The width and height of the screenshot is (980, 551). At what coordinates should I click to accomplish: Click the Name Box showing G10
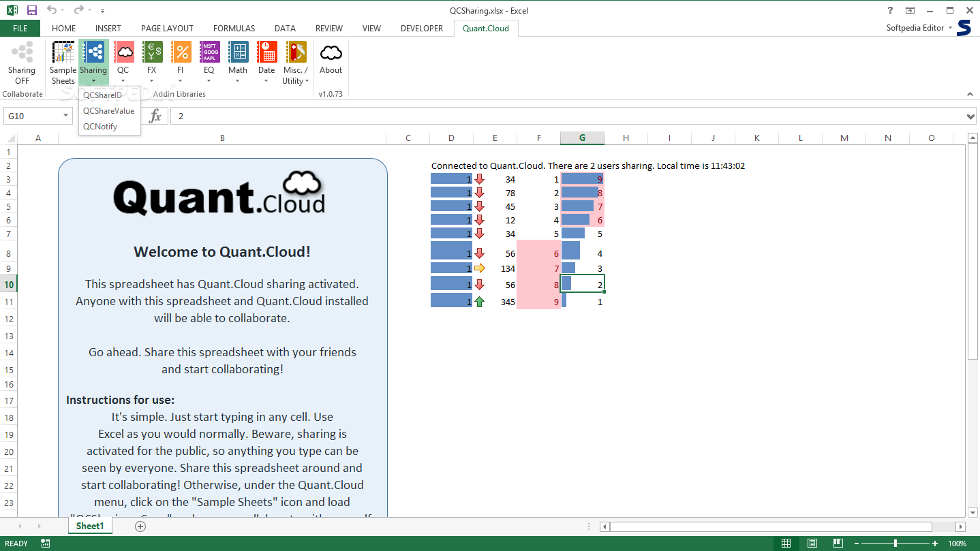click(32, 116)
